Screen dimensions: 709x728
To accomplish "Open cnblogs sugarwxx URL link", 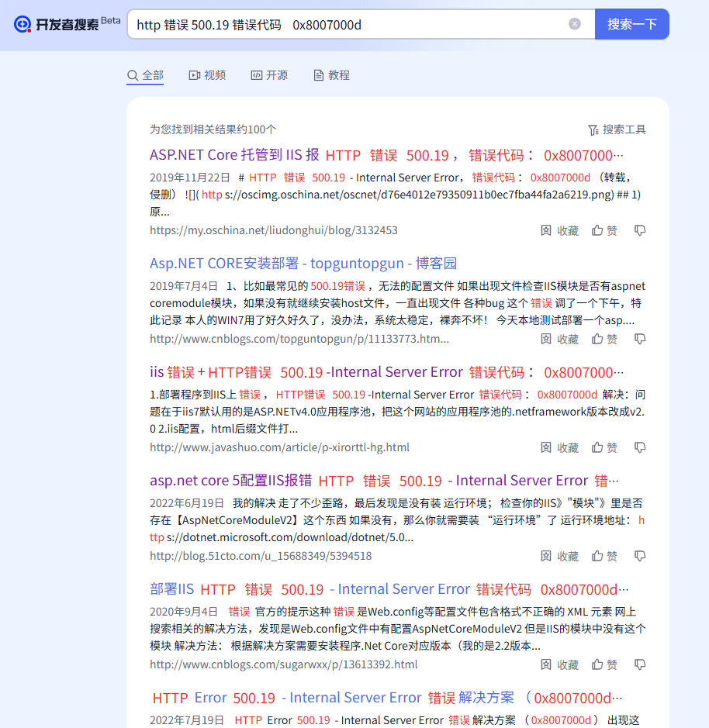I will tap(283, 665).
